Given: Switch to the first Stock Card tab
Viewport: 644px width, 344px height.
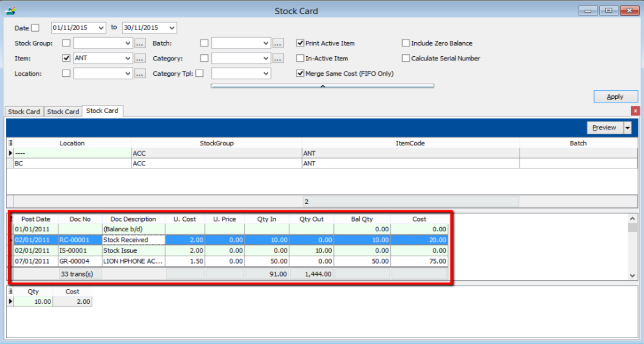Looking at the screenshot, I should 24,112.
